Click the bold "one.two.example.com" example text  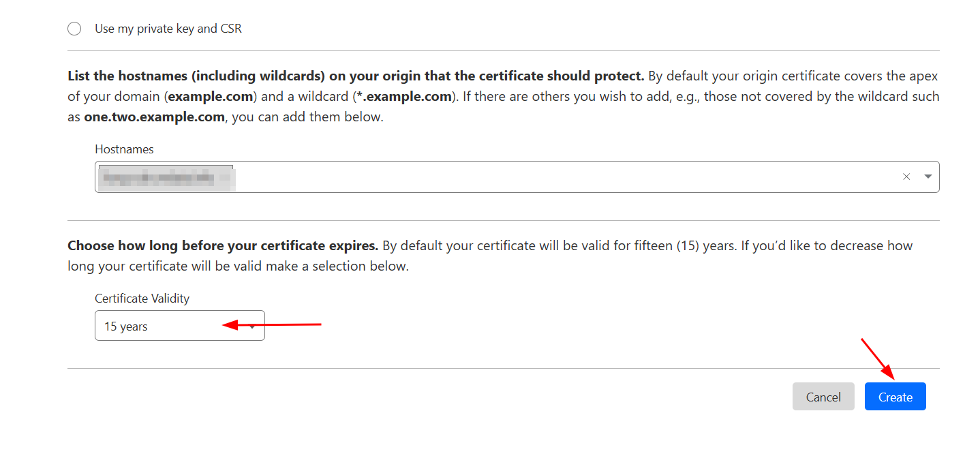pyautogui.click(x=154, y=117)
